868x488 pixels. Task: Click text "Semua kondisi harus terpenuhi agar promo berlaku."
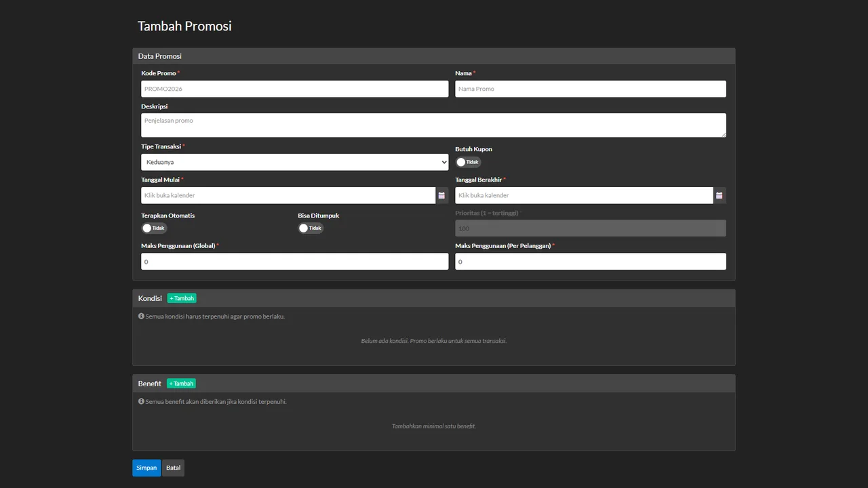[x=215, y=317]
